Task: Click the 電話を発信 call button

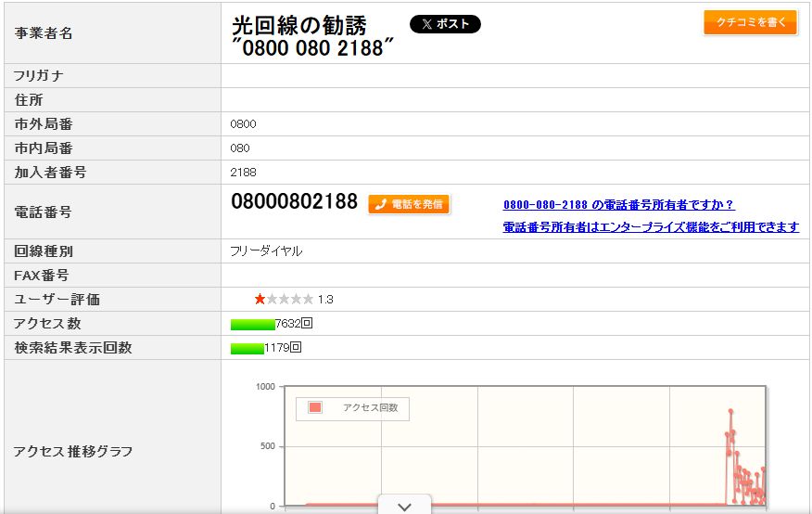Action: (x=409, y=204)
